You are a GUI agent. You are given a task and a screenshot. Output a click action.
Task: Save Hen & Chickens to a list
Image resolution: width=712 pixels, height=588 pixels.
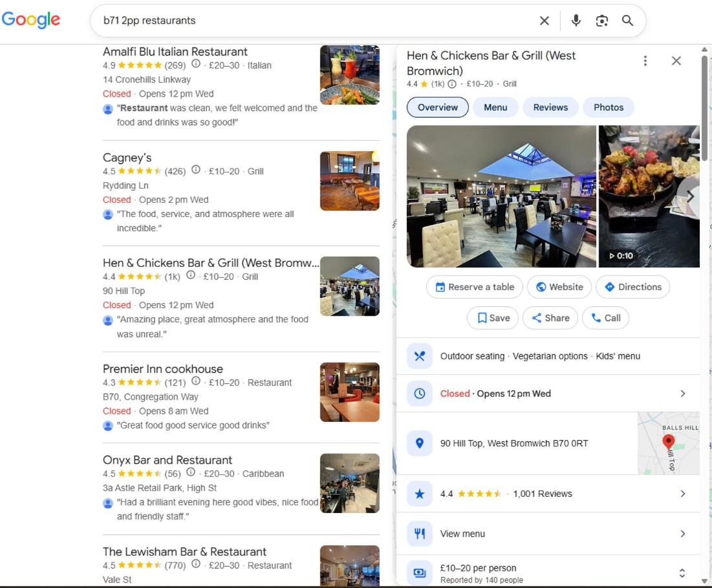click(x=493, y=318)
